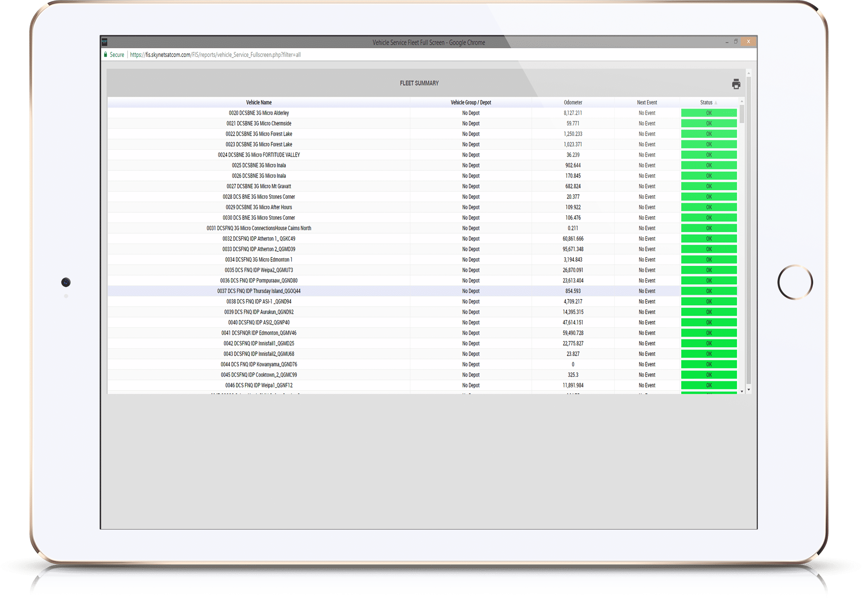Click the table scrollbar up arrow
Viewport: 862px width, 616px height.
click(742, 101)
